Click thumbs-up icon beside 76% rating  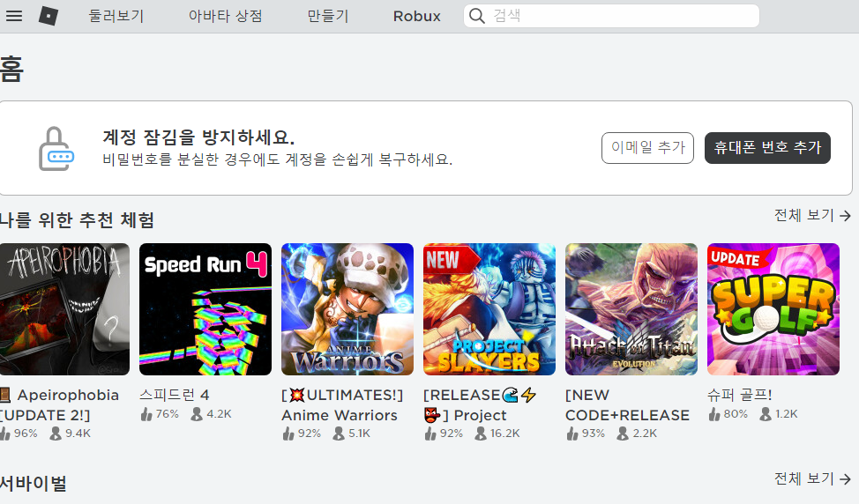[146, 414]
